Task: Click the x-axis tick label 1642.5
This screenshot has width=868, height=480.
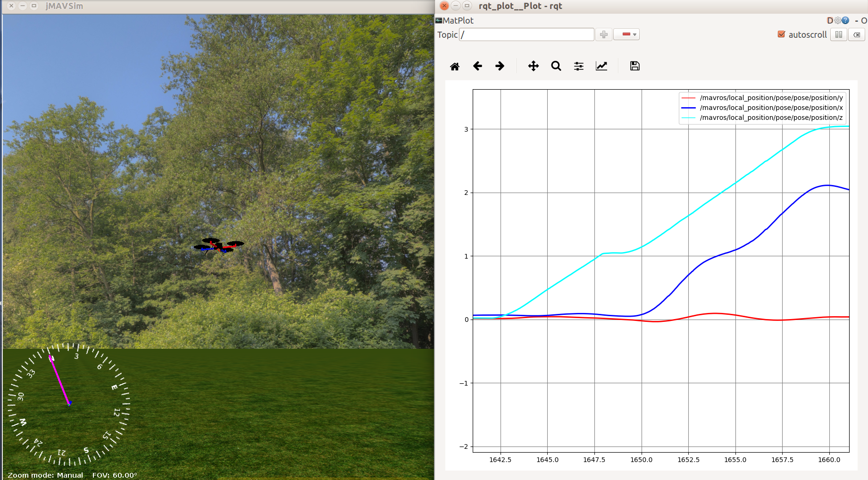Action: (500, 460)
